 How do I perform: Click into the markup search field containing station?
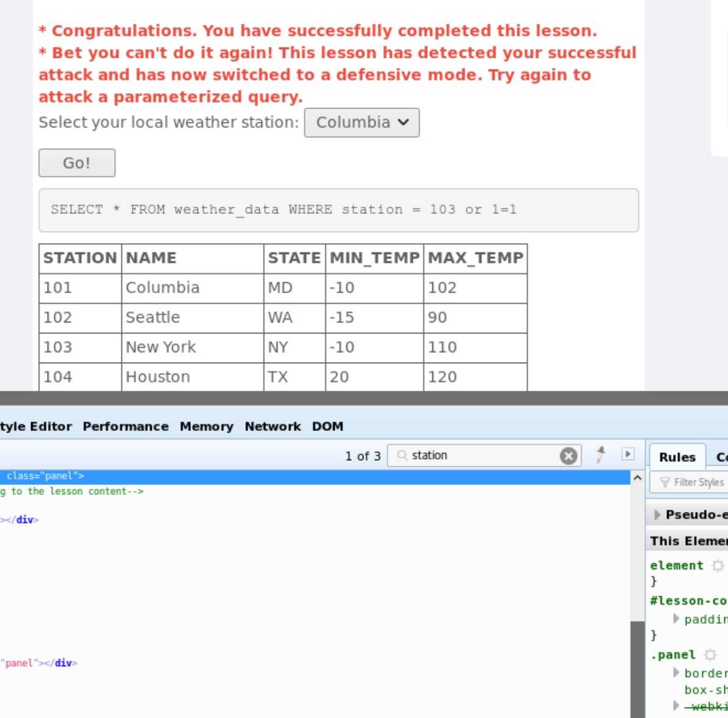pos(483,455)
